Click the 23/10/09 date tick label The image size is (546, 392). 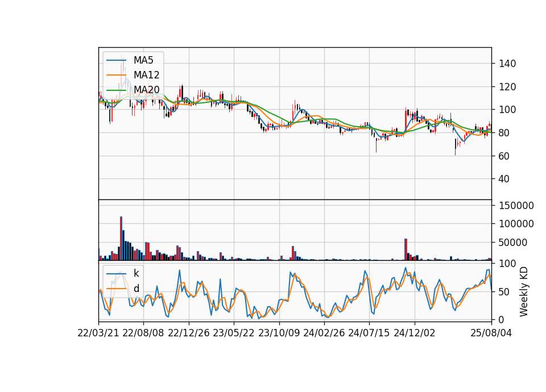click(x=279, y=333)
